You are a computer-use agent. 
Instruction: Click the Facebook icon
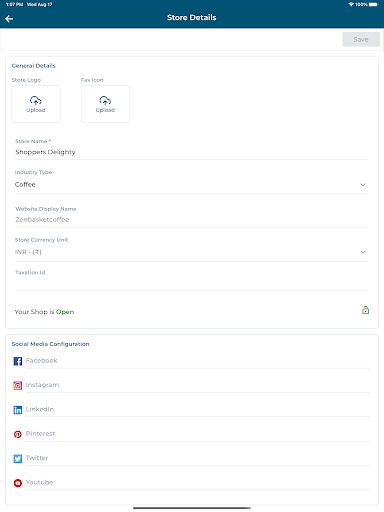click(x=18, y=361)
